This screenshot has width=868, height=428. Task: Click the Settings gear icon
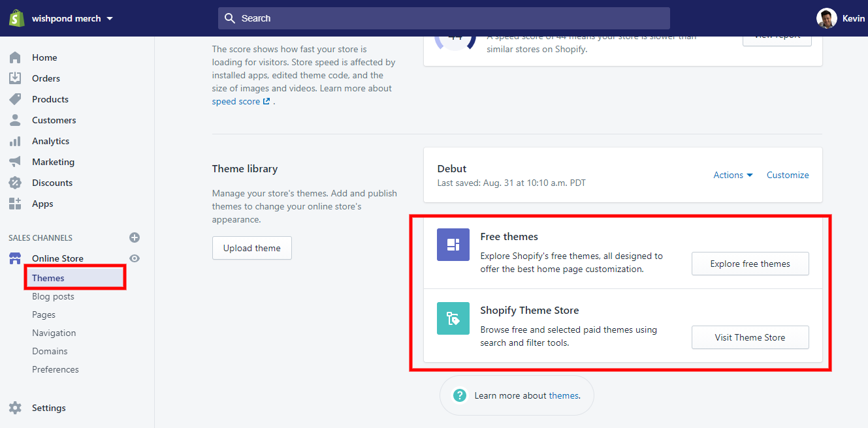[x=15, y=408]
